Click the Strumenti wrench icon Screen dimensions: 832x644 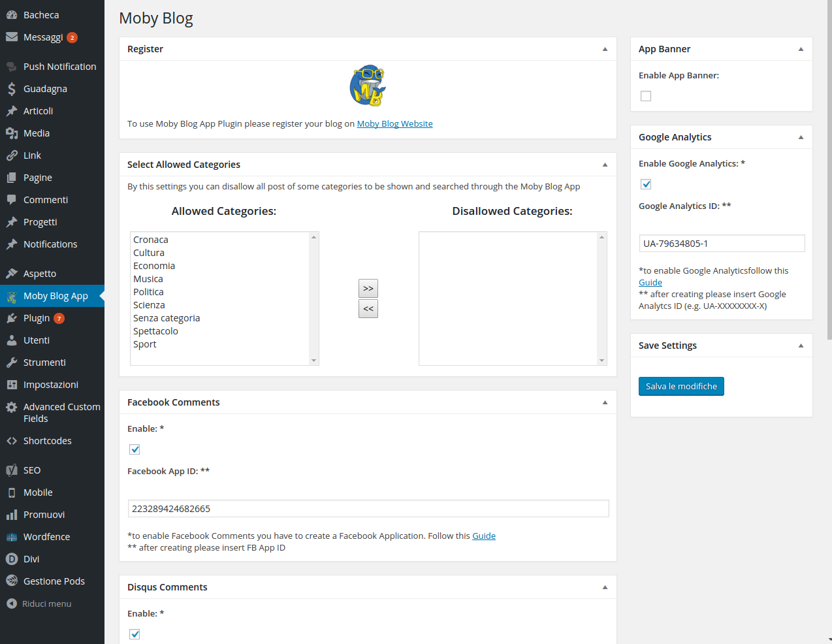pos(12,362)
